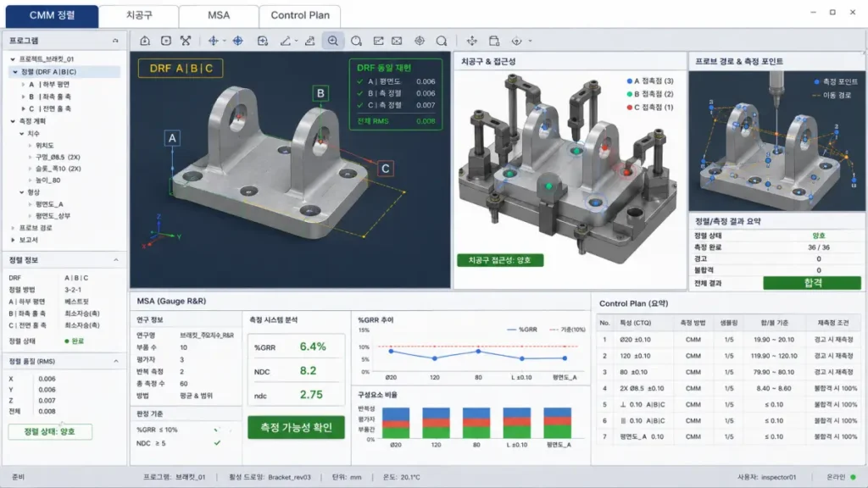Image resolution: width=868 pixels, height=488 pixels.
Task: Click 평면도_A 0.10 row in Control Plan
Action: (x=727, y=437)
